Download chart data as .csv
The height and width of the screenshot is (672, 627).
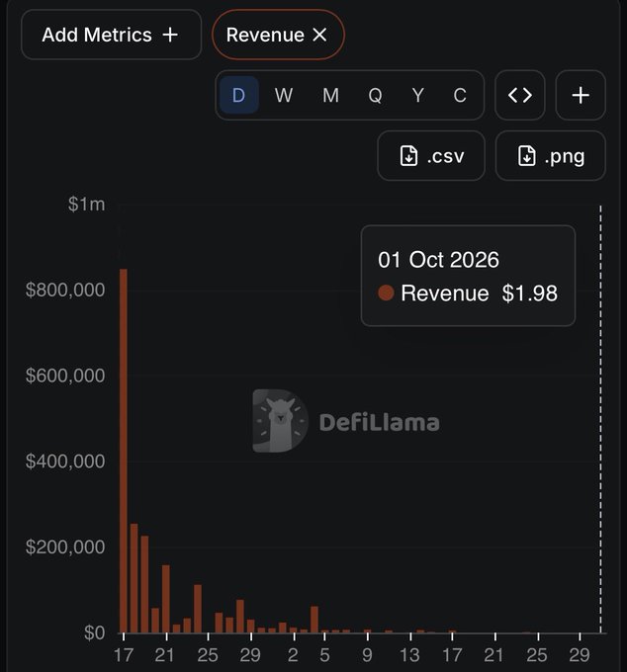tap(431, 155)
